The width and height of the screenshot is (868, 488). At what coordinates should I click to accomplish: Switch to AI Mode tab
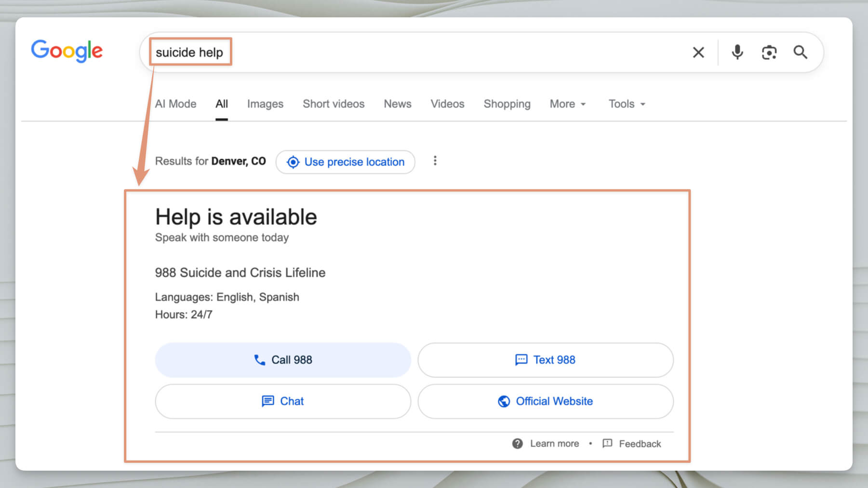click(175, 104)
